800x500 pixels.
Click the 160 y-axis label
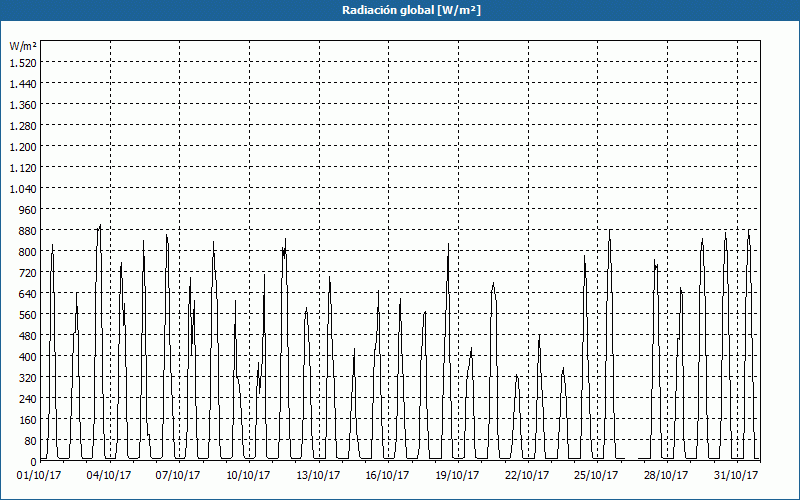tap(28, 420)
